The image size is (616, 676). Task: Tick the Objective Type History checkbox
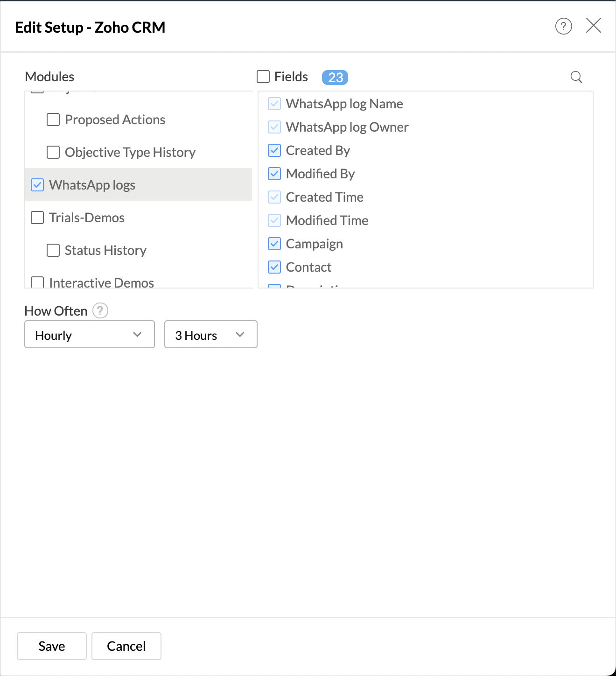53,152
